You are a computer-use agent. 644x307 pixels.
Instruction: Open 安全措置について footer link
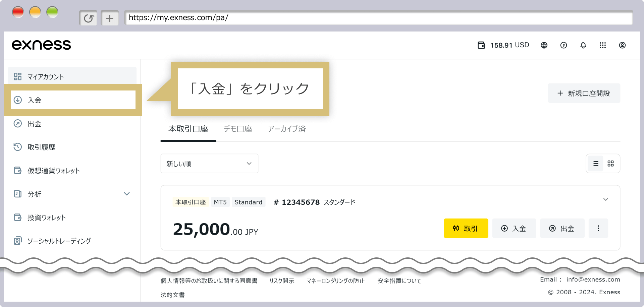399,281
